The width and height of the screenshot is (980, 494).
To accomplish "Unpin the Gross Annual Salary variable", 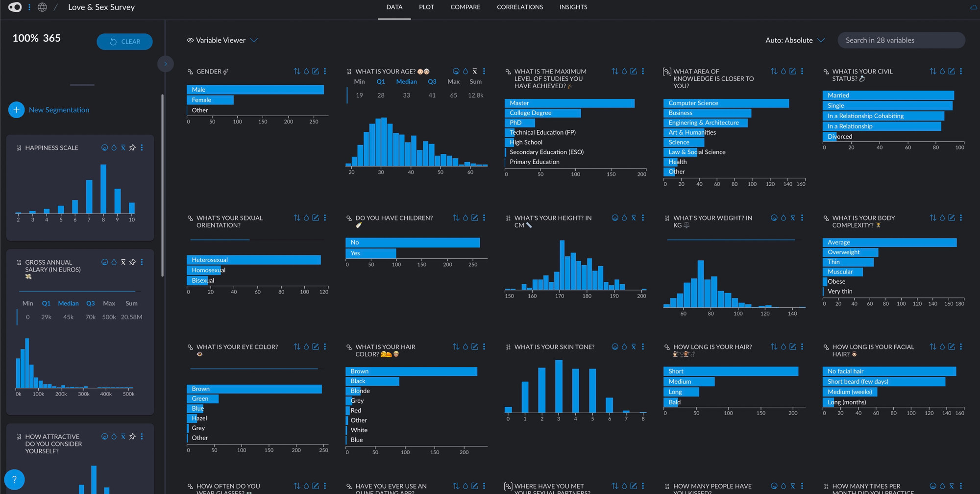I will [132, 262].
